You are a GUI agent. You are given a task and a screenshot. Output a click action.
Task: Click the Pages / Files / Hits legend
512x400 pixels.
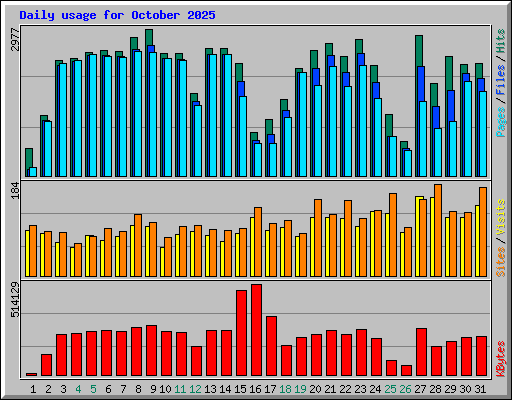pos(500,83)
